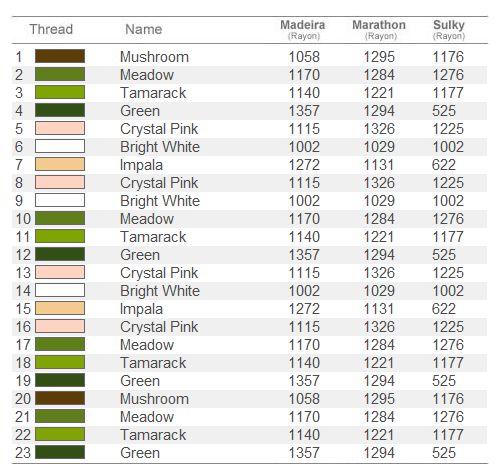The image size is (500, 474).
Task: Click the Impala swatch in row 7
Action: [x=60, y=164]
